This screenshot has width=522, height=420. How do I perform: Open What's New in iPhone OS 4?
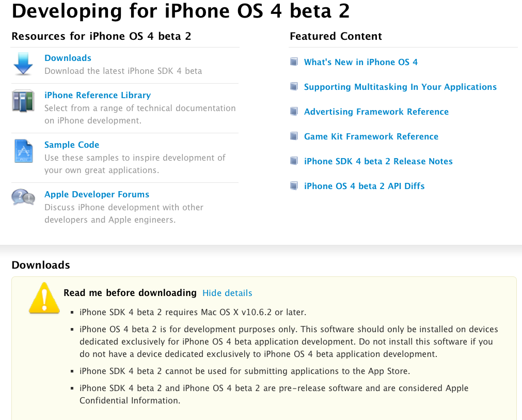360,62
